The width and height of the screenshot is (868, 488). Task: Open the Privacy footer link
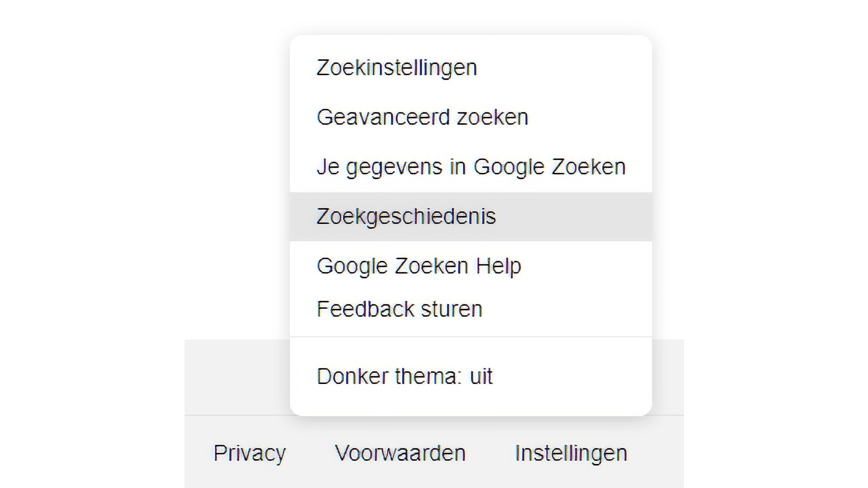click(250, 453)
